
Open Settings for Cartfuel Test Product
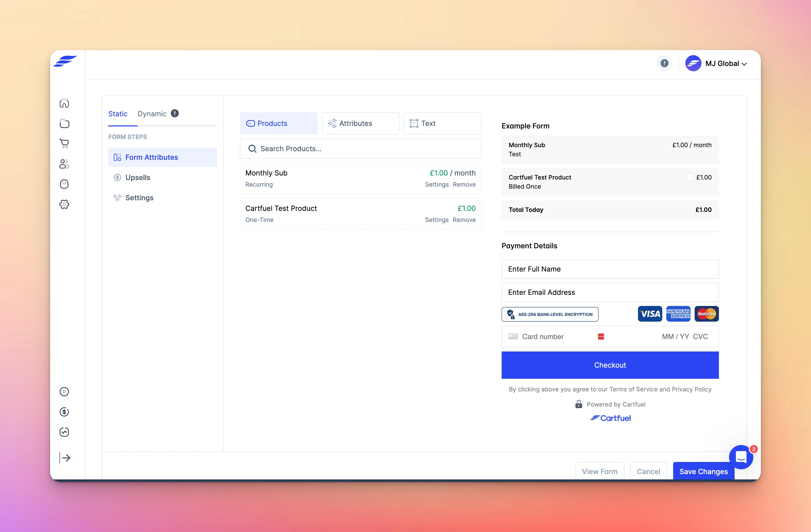(437, 220)
